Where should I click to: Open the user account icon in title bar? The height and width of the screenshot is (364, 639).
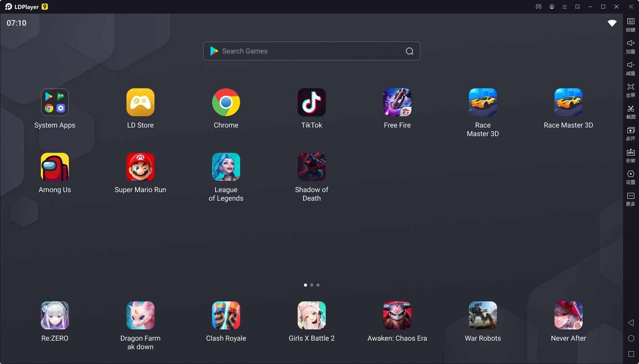tap(552, 7)
